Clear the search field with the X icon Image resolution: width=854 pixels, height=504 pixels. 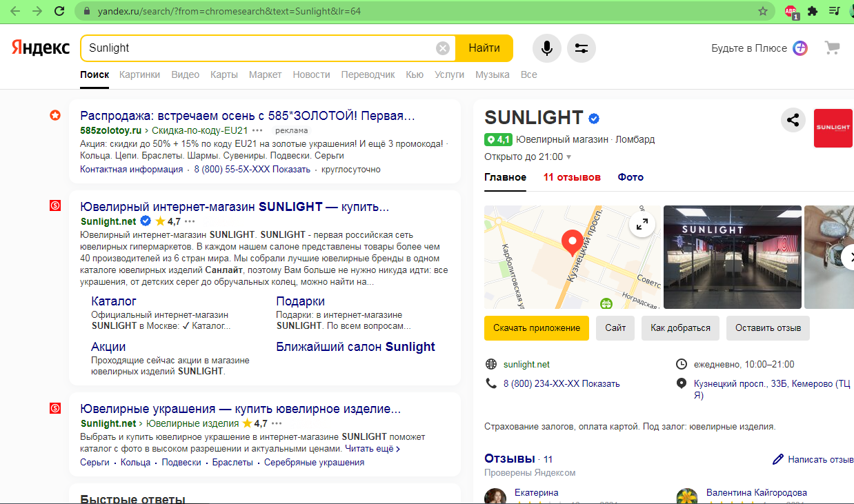[443, 48]
